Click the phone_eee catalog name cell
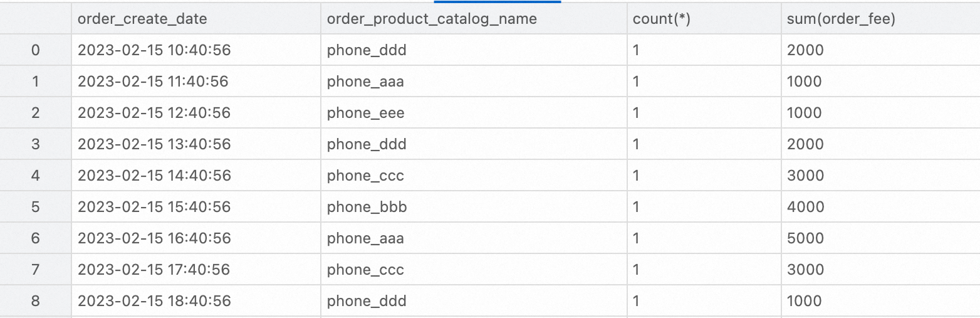The width and height of the screenshot is (980, 318). coord(365,113)
